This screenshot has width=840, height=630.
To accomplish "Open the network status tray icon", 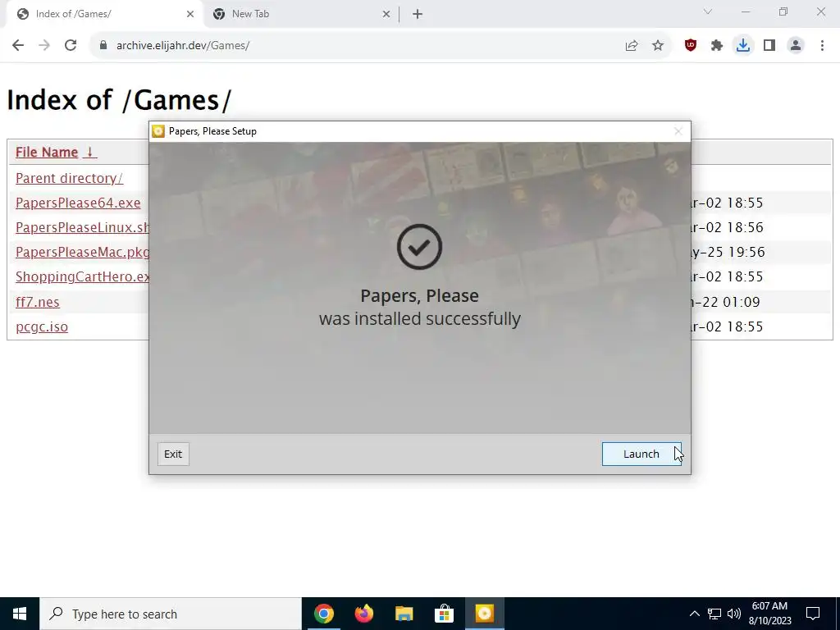I will click(x=714, y=614).
